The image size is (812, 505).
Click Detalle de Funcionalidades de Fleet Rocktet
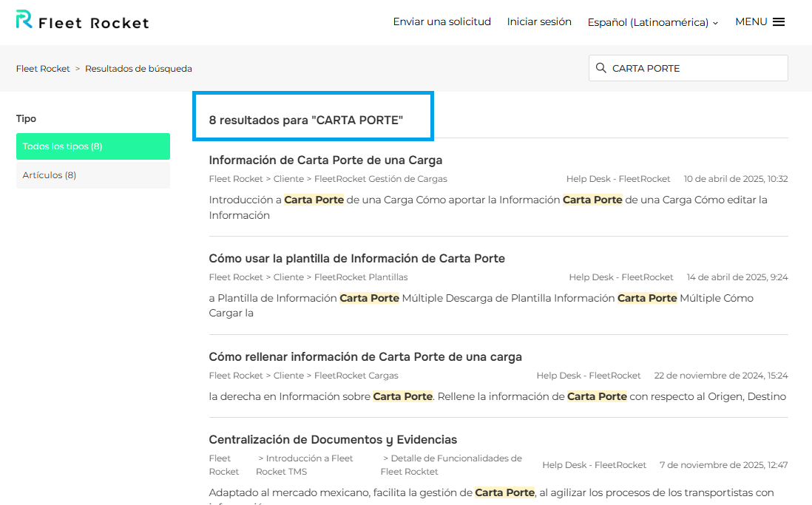[x=452, y=465]
